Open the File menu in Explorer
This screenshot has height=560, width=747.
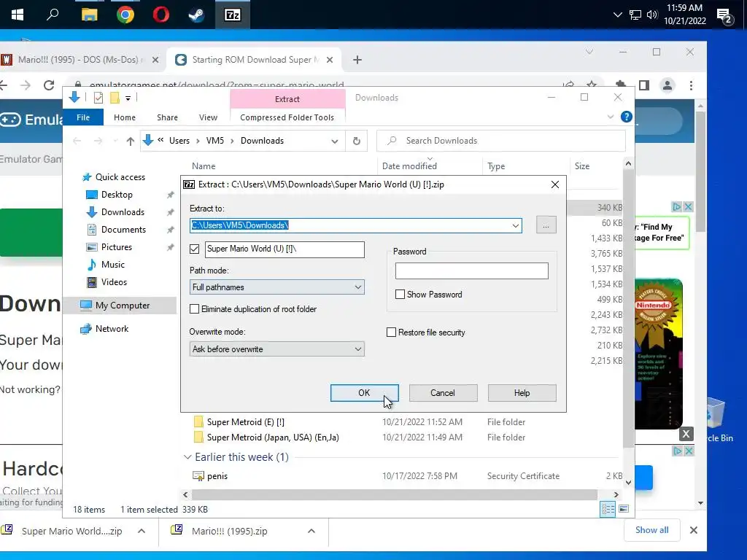click(x=83, y=117)
